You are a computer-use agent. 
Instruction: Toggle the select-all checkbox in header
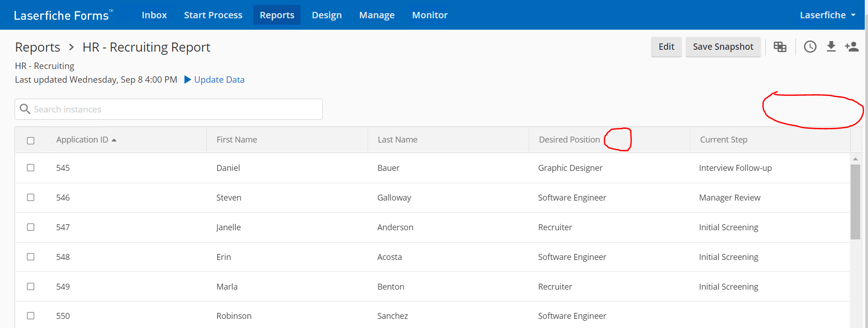[x=31, y=141]
